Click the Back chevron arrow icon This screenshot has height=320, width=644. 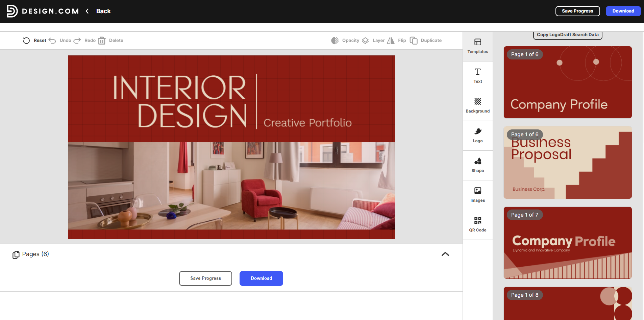click(87, 11)
